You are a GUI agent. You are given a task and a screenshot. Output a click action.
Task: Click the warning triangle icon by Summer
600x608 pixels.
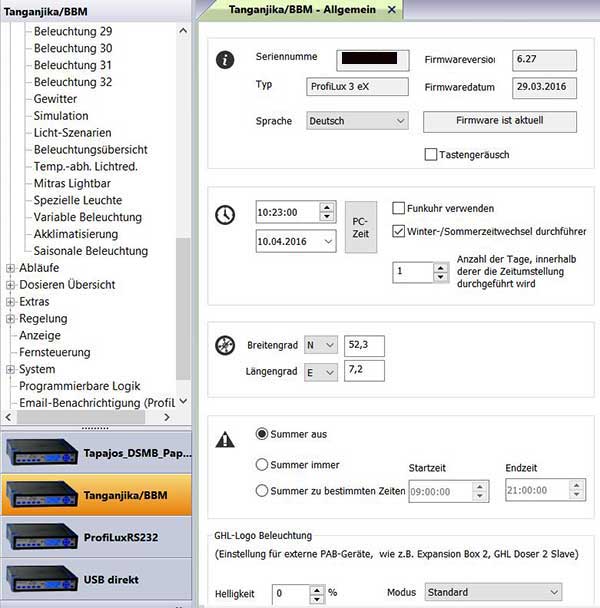226,439
